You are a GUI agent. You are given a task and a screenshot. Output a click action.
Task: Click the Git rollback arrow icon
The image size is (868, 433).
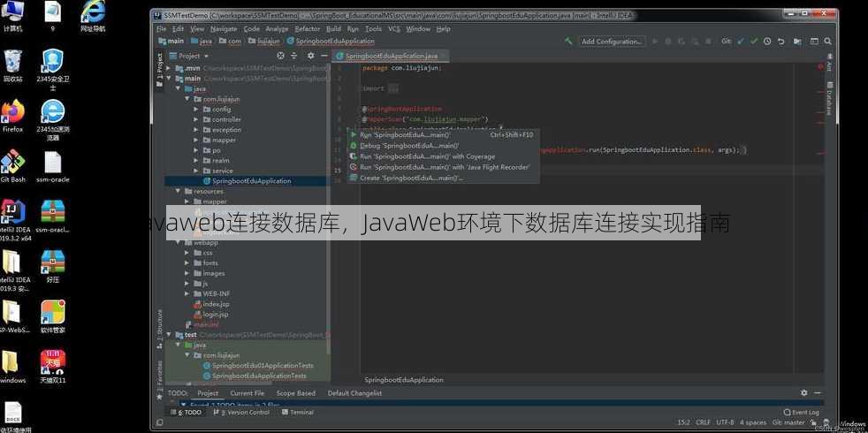(x=781, y=41)
